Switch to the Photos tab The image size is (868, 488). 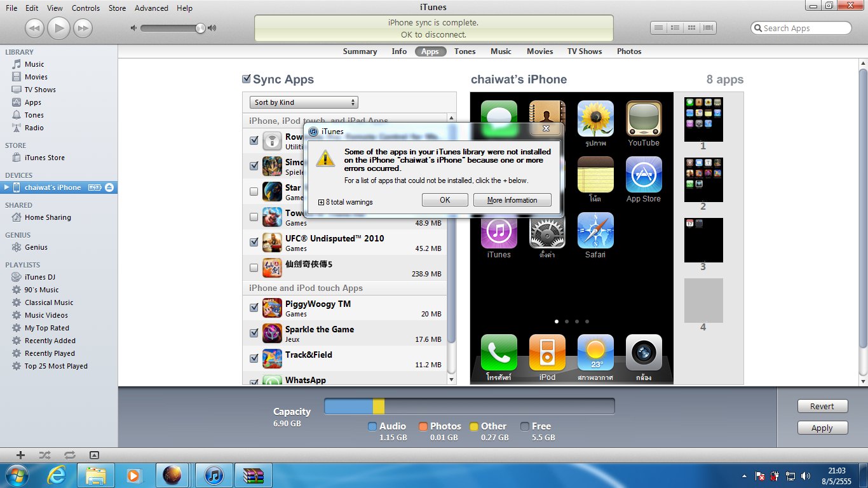[x=629, y=51]
